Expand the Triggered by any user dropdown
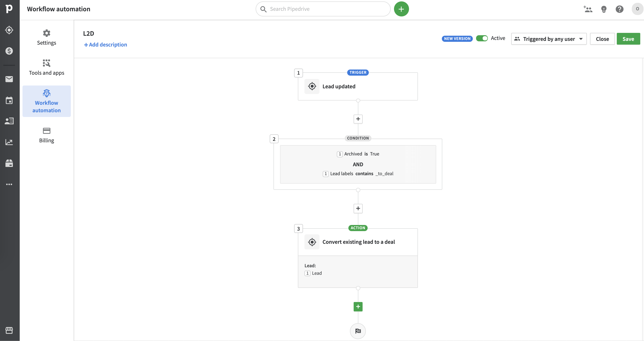This screenshot has height=341, width=644. tap(549, 39)
